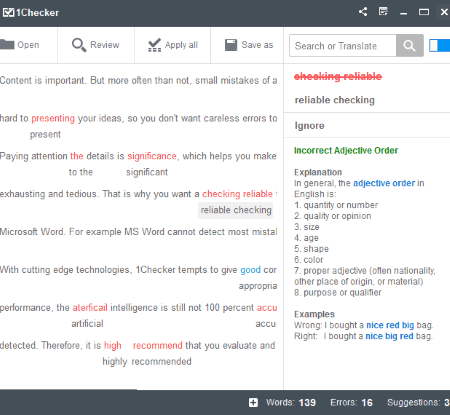The width and height of the screenshot is (450, 415).
Task: Click Ignore for this suggestion
Action: (x=309, y=126)
